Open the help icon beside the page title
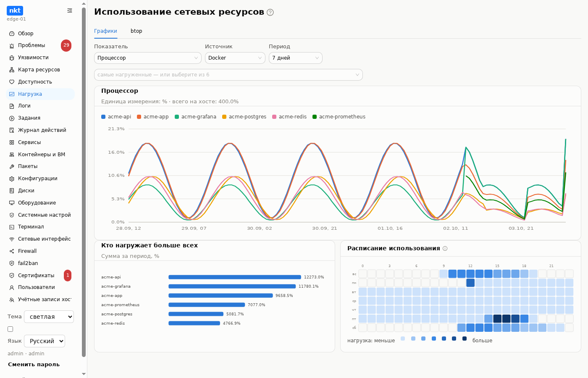588x378 pixels. click(x=270, y=12)
